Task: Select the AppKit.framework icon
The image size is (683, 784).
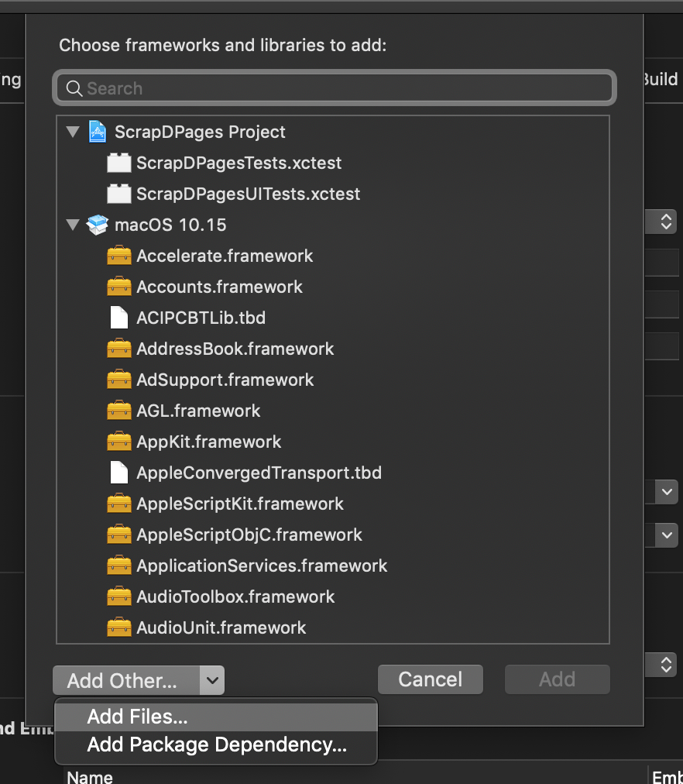Action: pos(119,442)
